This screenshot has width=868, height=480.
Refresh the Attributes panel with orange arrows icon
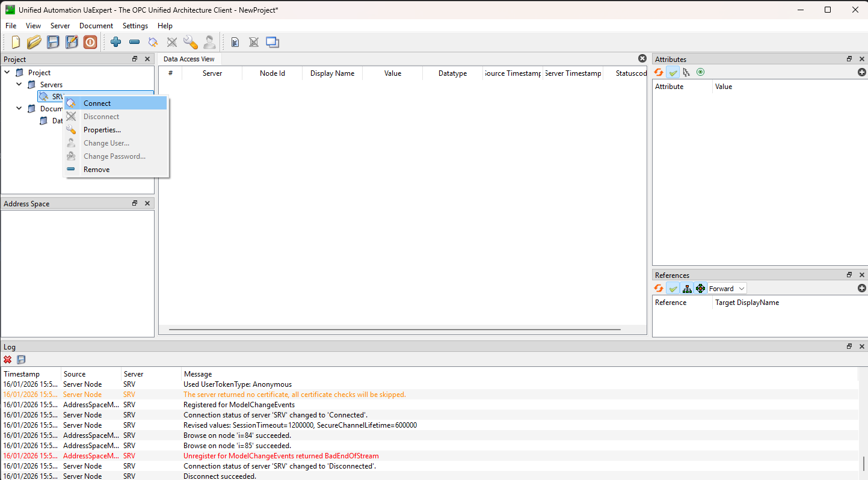click(659, 72)
